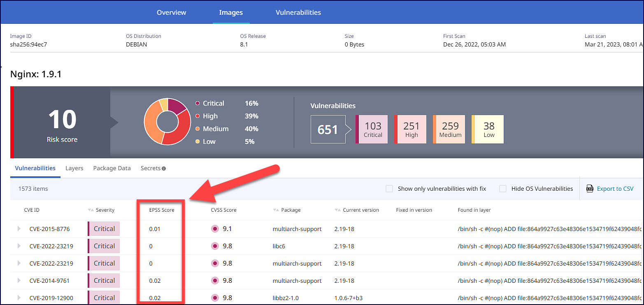
Task: Click the Export to CSV icon
Action: 590,188
